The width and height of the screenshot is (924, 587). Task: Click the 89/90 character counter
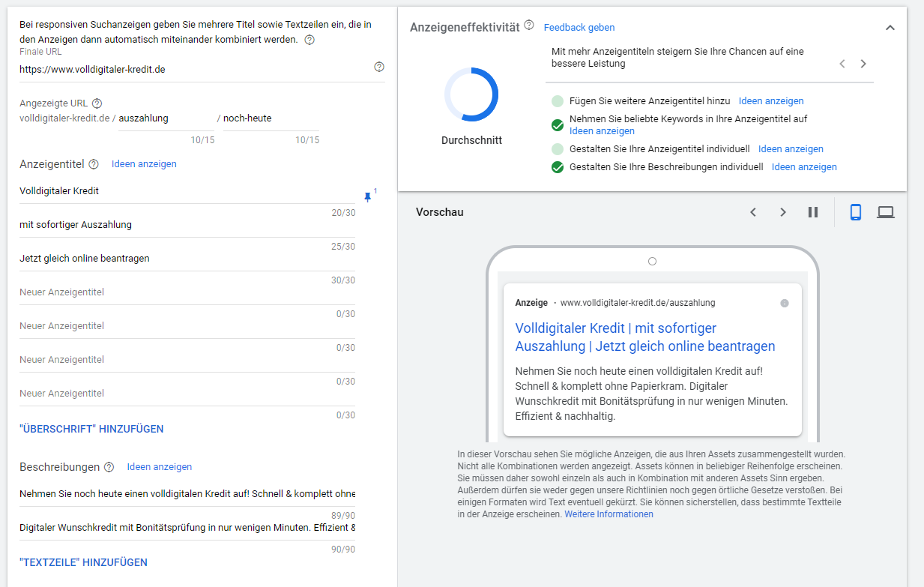point(343,516)
